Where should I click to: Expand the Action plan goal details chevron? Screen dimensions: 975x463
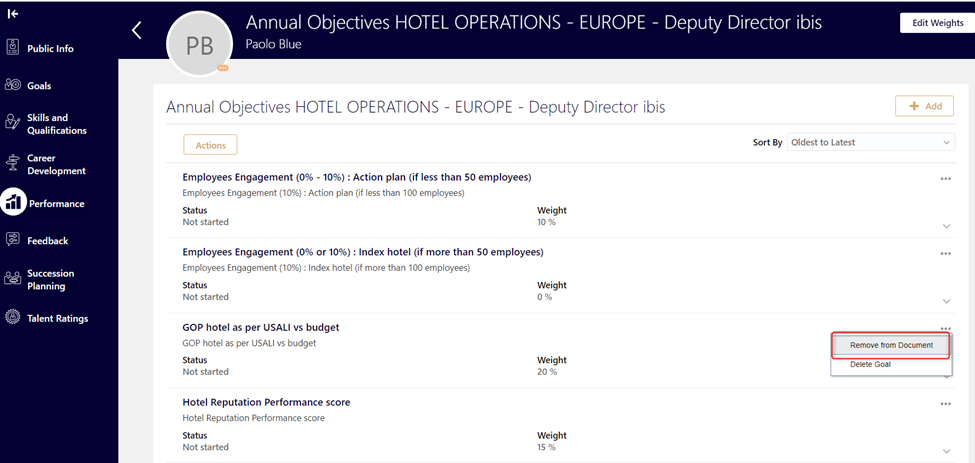(x=946, y=226)
